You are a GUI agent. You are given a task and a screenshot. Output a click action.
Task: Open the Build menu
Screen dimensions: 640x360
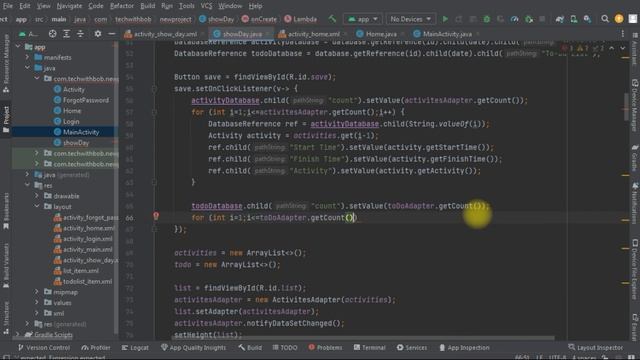147,6
